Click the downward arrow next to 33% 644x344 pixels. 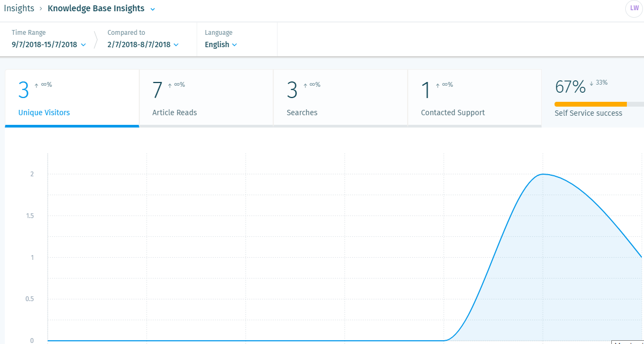(591, 83)
